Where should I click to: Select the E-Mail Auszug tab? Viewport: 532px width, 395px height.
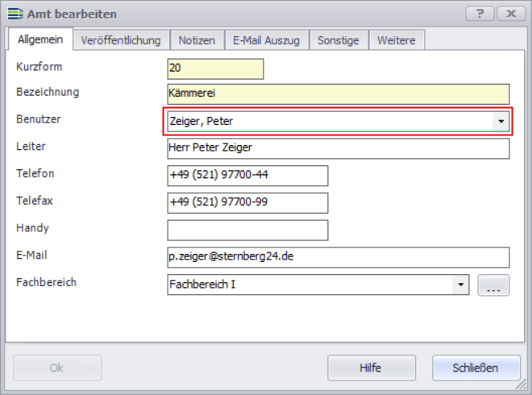pos(266,40)
